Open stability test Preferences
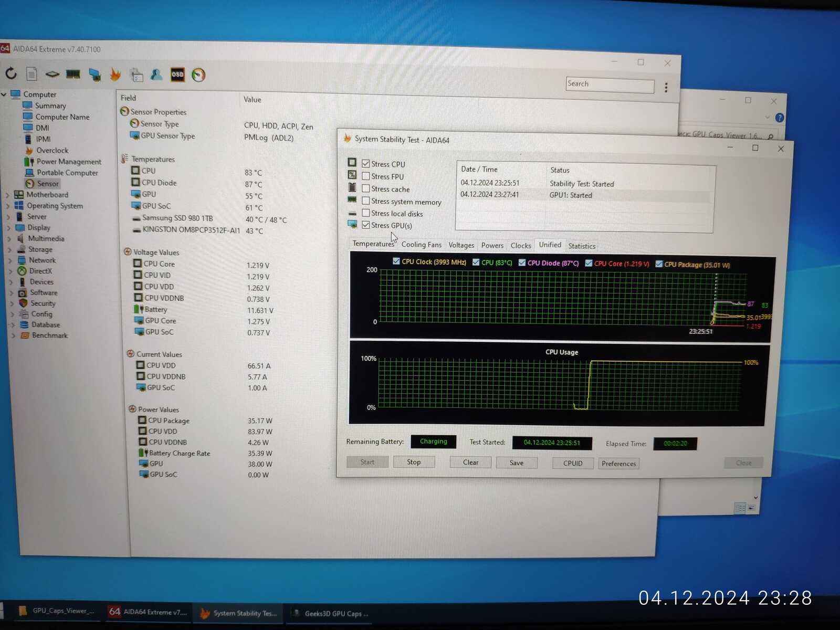 point(618,464)
